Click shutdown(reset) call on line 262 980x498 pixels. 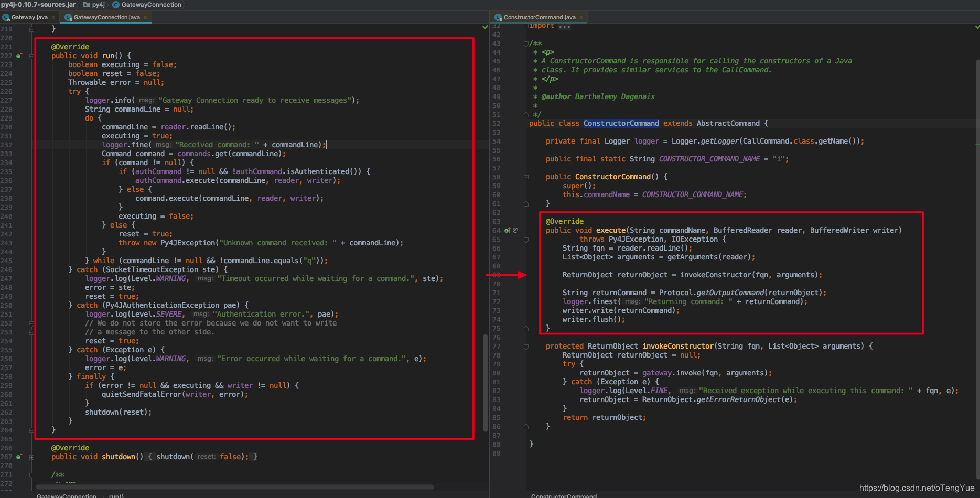click(116, 412)
